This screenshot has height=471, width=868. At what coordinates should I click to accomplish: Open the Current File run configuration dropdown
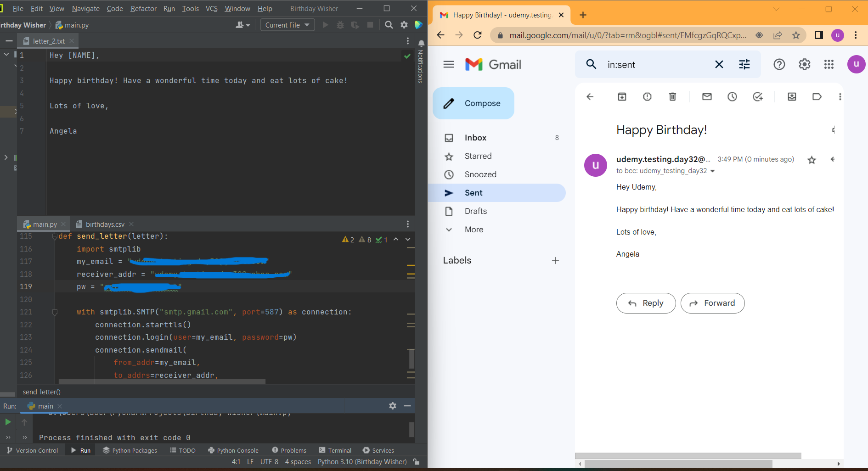(x=287, y=25)
